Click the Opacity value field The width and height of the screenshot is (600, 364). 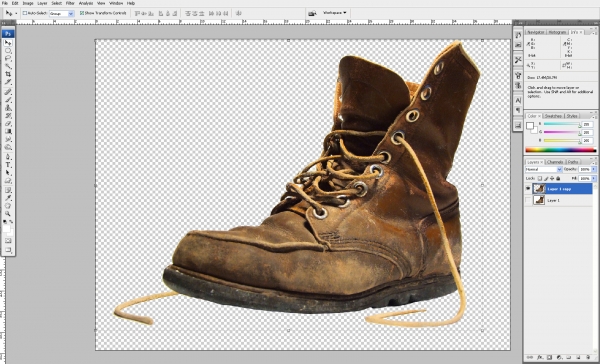click(585, 169)
